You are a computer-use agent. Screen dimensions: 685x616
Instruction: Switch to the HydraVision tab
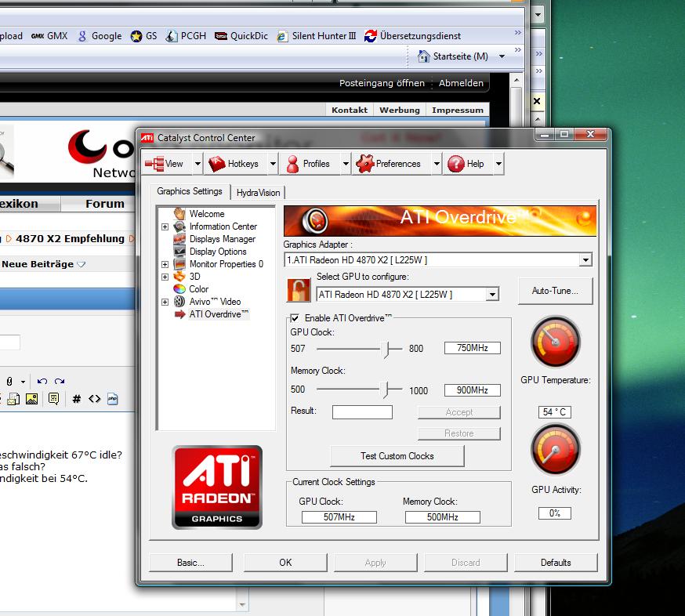click(x=258, y=193)
